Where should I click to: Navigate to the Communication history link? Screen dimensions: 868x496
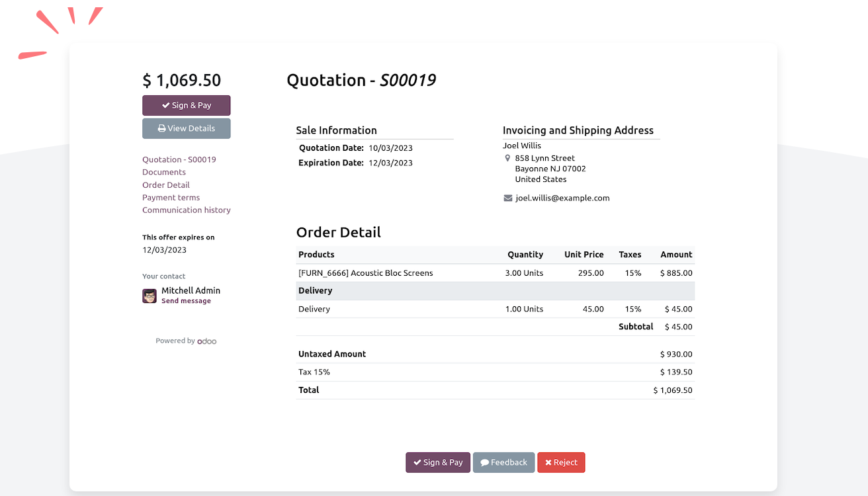point(187,210)
